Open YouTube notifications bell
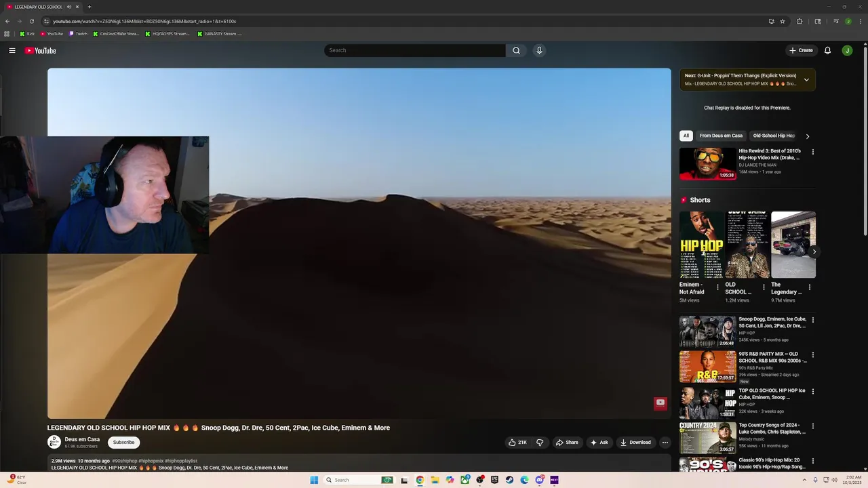This screenshot has width=868, height=488. click(x=827, y=50)
